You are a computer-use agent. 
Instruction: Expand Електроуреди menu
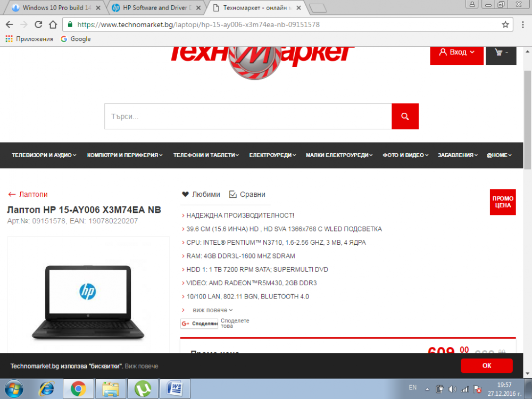point(272,155)
